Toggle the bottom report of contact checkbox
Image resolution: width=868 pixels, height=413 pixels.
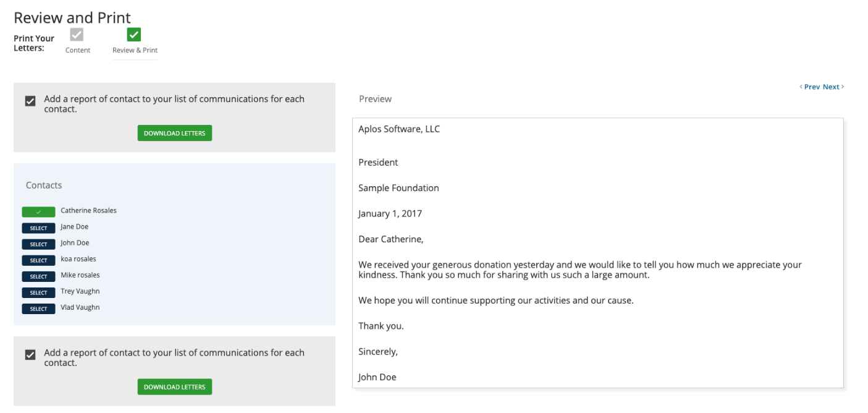tap(30, 354)
